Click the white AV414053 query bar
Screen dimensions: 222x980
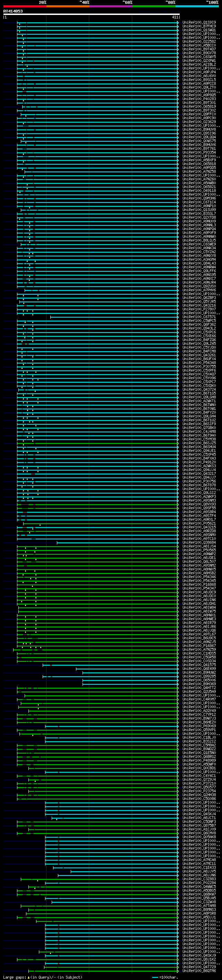point(92,15)
